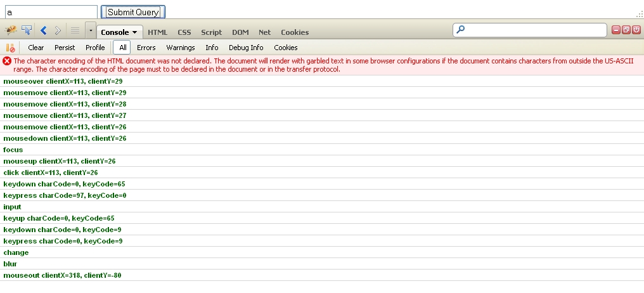Grab the resize grip at top right corner
Image resolution: width=644 pixels, height=293 pixels.
[x=640, y=14]
